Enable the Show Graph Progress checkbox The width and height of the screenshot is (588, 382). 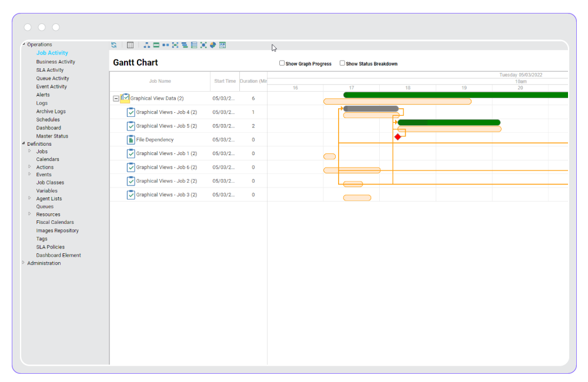282,63
